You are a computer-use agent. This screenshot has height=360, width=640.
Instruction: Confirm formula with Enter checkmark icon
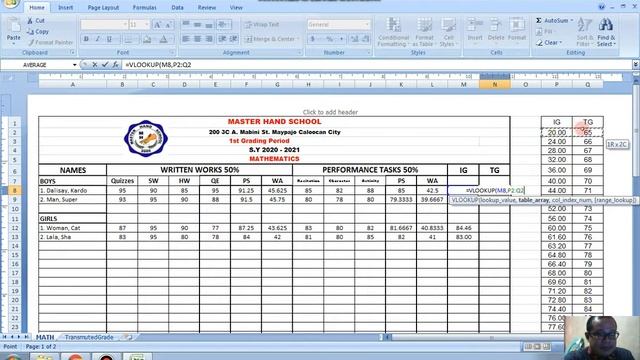[105, 65]
